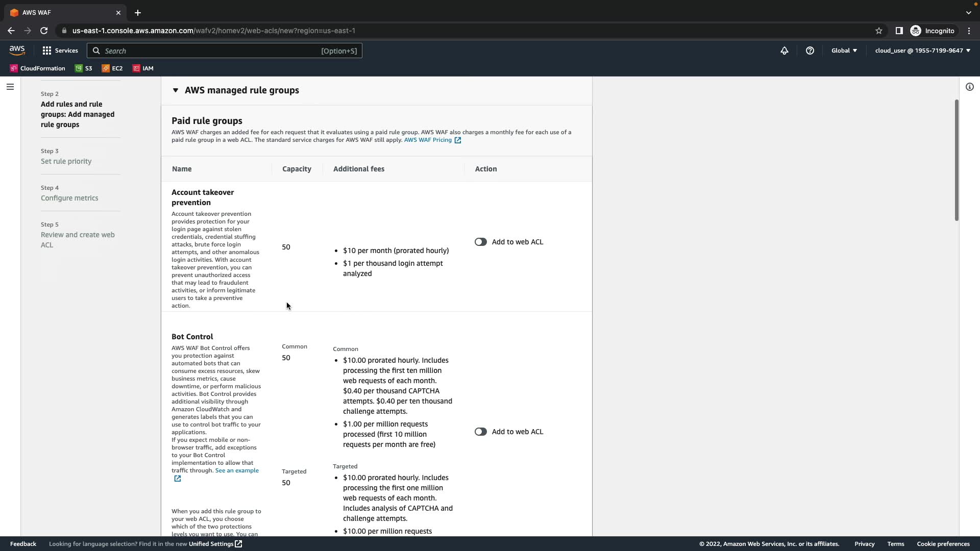Toggle Bot Control Add to web ACL
980x551 pixels.
480,432
